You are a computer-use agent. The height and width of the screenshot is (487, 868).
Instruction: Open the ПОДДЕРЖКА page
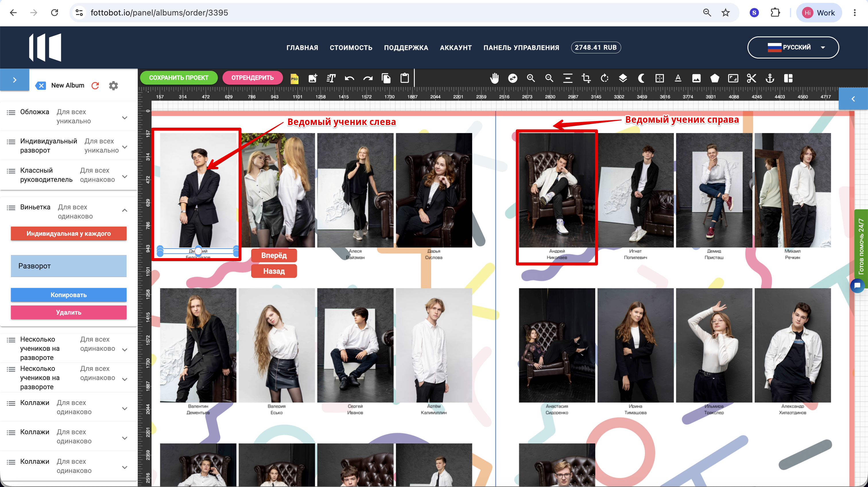[406, 48]
